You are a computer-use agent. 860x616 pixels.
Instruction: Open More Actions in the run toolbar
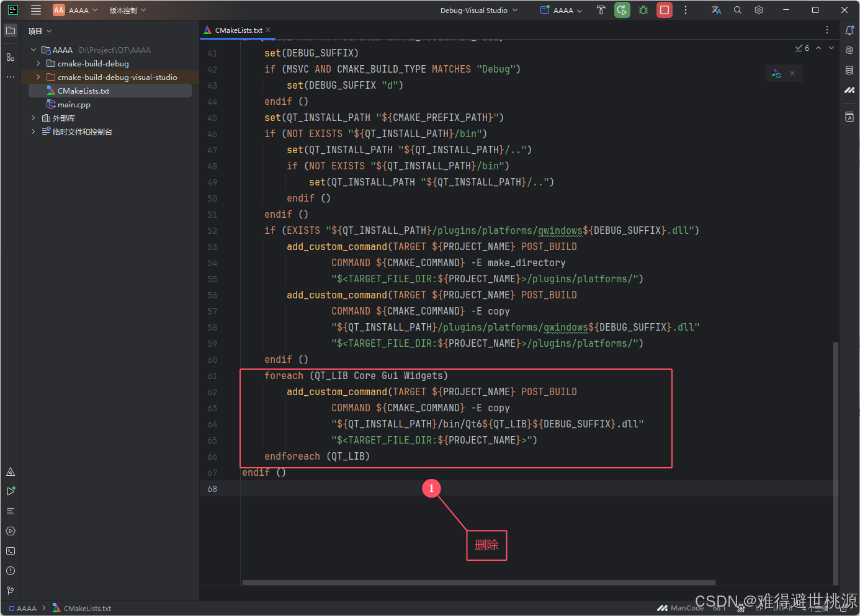click(x=686, y=10)
